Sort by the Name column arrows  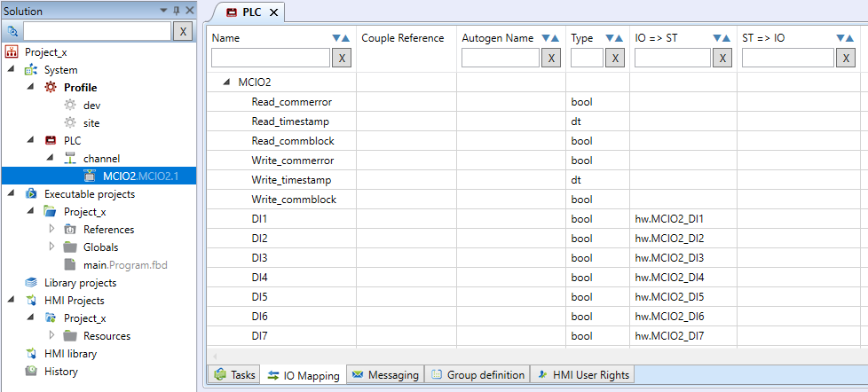(x=341, y=38)
